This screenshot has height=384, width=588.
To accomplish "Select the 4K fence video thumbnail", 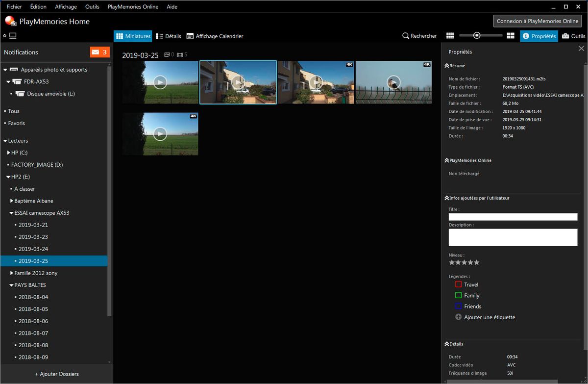I will click(x=393, y=82).
